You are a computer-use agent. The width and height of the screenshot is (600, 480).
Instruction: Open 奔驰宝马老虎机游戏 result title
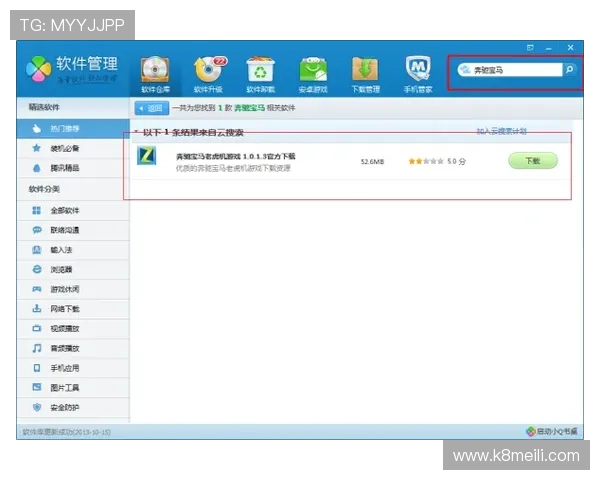coord(235,156)
